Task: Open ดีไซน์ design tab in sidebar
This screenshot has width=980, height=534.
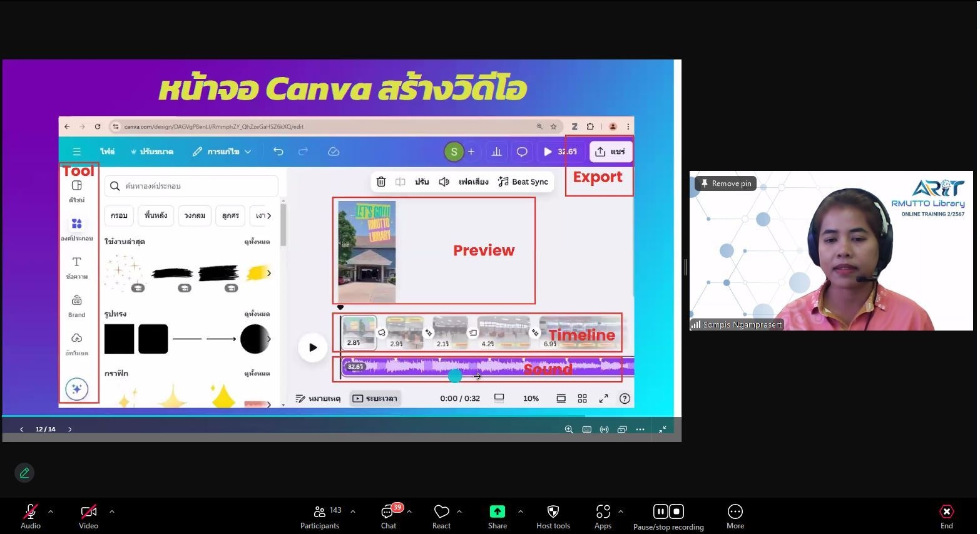Action: [76, 191]
